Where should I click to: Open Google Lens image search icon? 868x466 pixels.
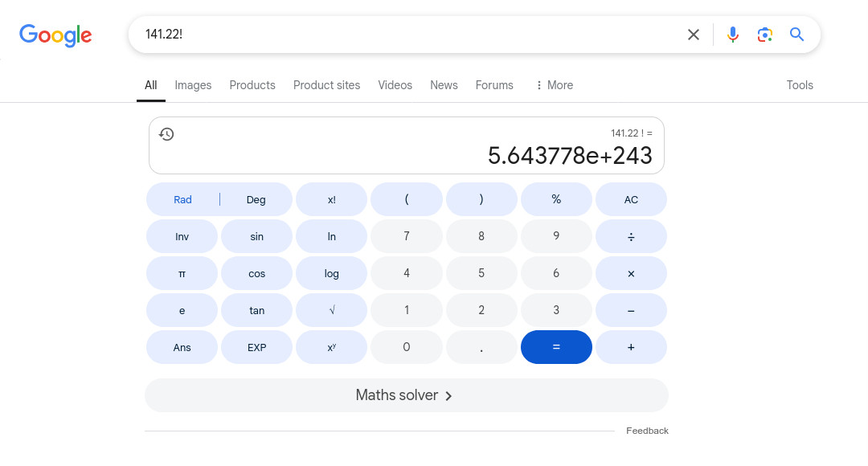pyautogui.click(x=764, y=35)
